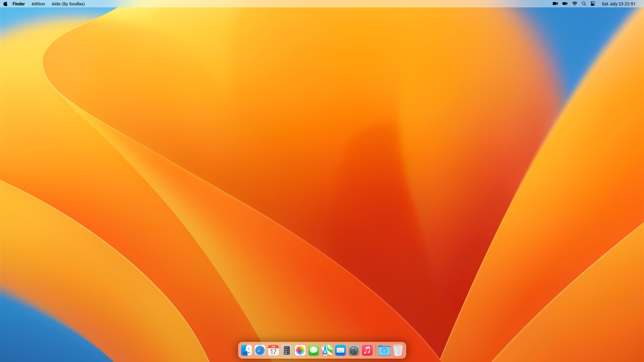Open the Finder menu
Image resolution: width=644 pixels, height=362 pixels.
click(19, 4)
